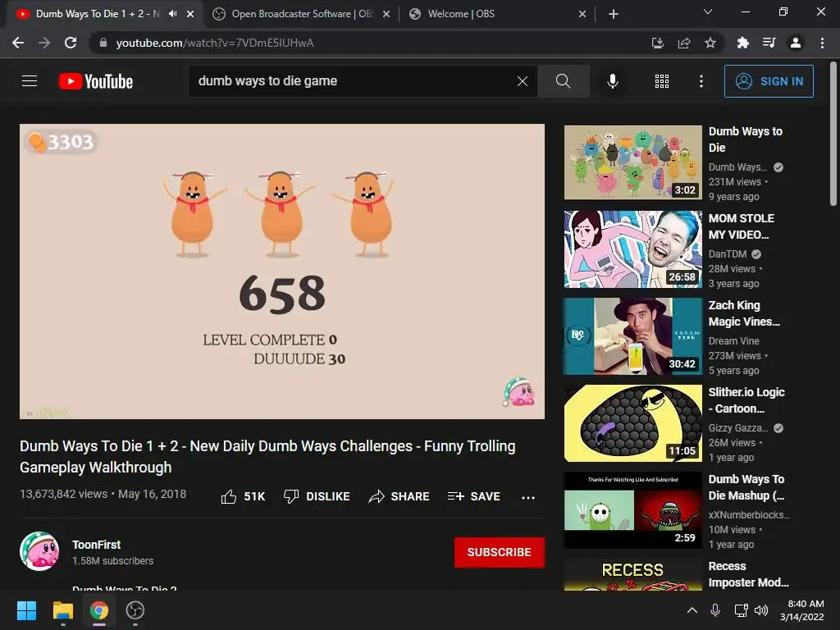This screenshot has height=630, width=840.
Task: Close the Welcome | OBS tab
Action: pos(582,14)
